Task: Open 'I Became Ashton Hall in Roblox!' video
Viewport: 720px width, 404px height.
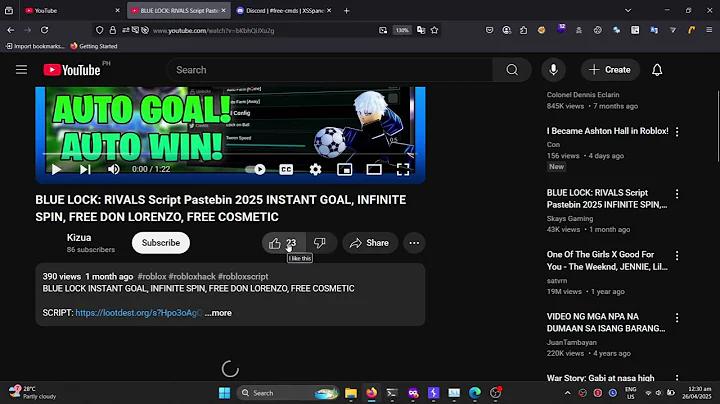Action: pos(607,131)
